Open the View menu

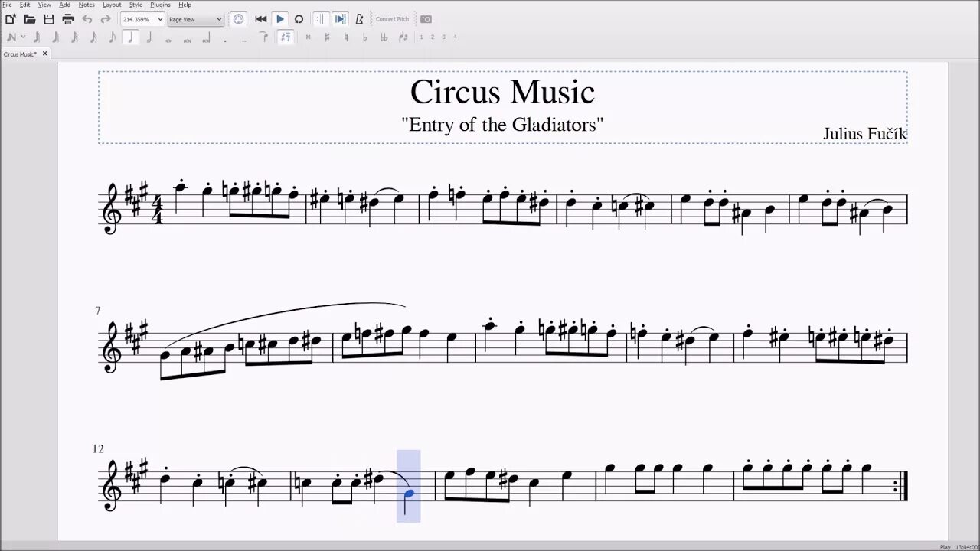[44, 5]
